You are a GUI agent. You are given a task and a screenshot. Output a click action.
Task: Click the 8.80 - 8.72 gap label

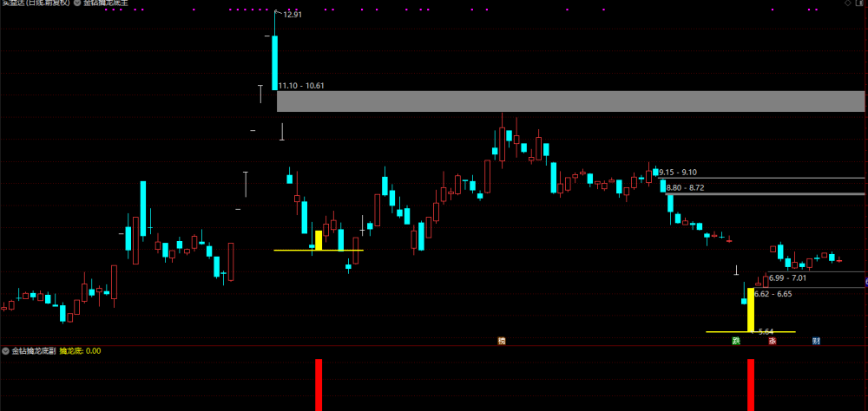pos(686,188)
